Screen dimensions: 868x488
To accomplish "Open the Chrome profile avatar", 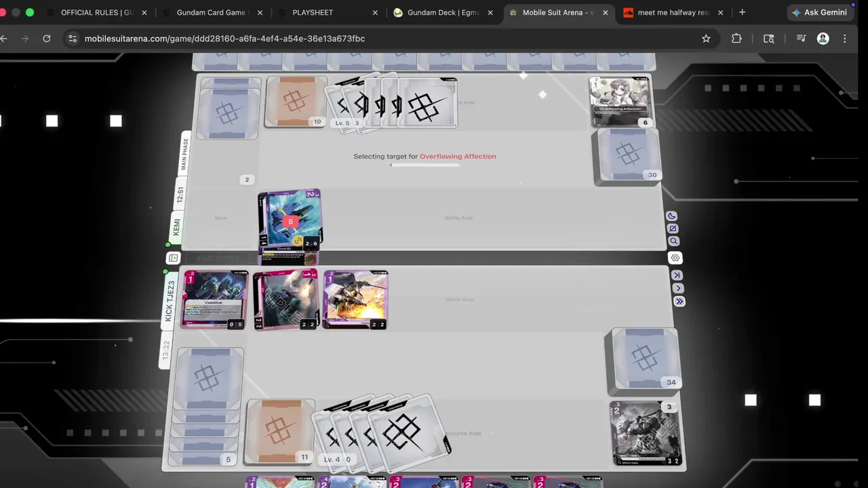I will [x=823, y=39].
